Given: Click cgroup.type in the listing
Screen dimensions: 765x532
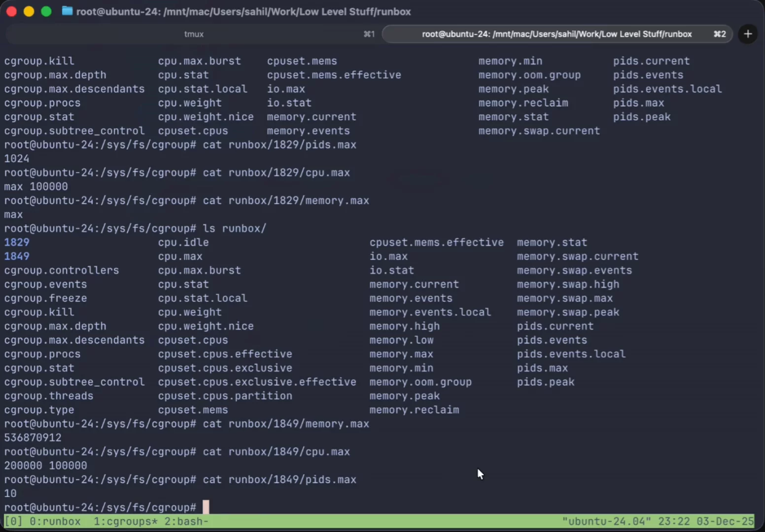Looking at the screenshot, I should click(x=39, y=410).
